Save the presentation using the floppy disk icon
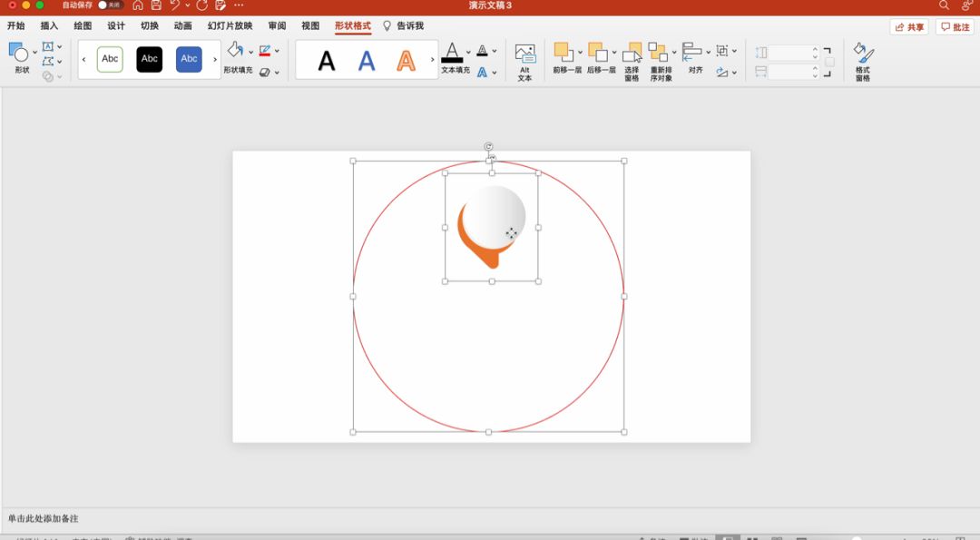The width and height of the screenshot is (980, 540). click(156, 5)
